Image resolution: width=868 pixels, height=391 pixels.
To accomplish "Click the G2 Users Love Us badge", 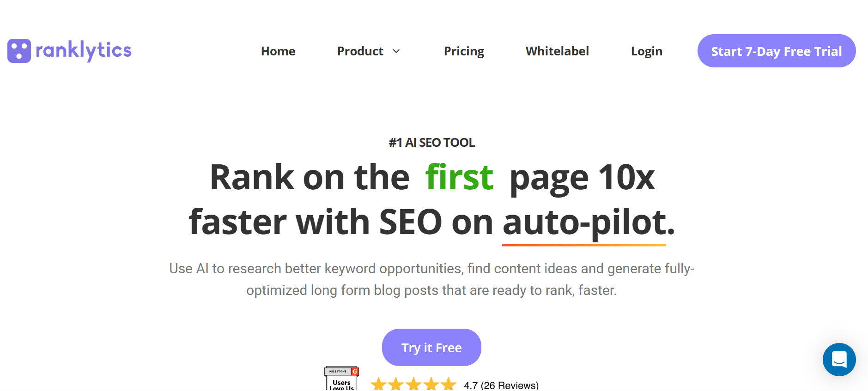I will [x=342, y=379].
